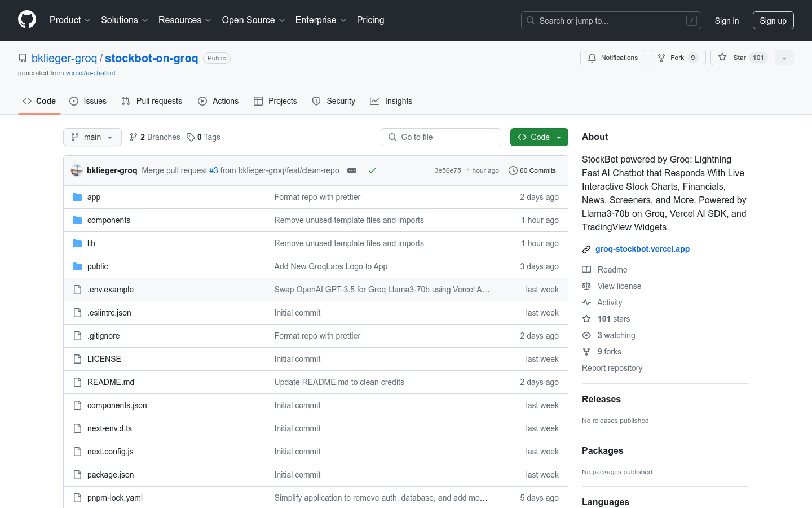This screenshot has height=508, width=812.
Task: Expand the green Code dropdown
Action: click(539, 137)
